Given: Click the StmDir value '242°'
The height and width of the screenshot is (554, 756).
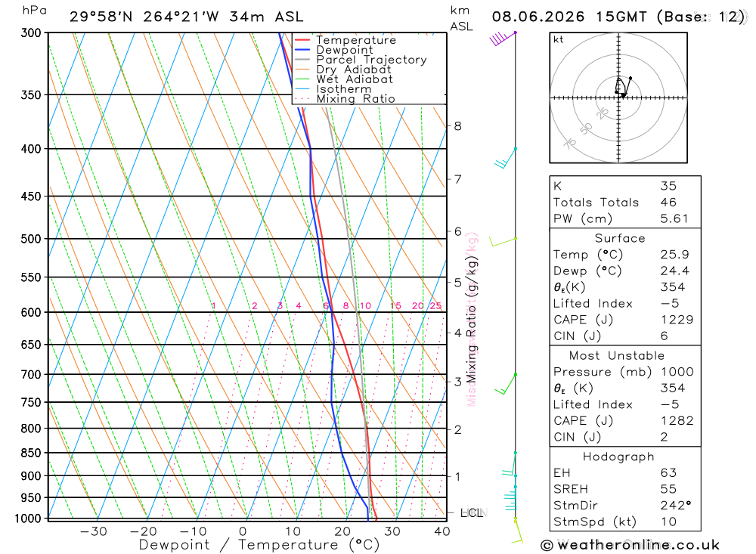Looking at the screenshot, I should coord(676,506).
